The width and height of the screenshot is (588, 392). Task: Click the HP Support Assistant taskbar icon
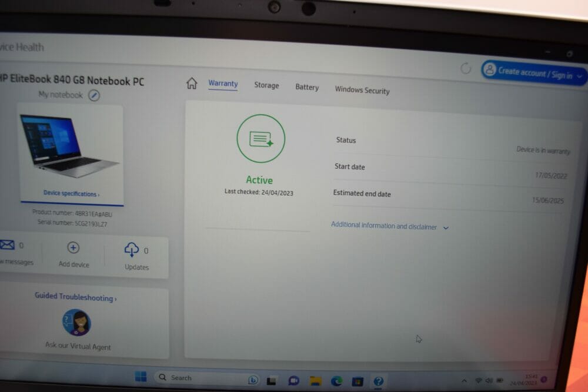[378, 381]
